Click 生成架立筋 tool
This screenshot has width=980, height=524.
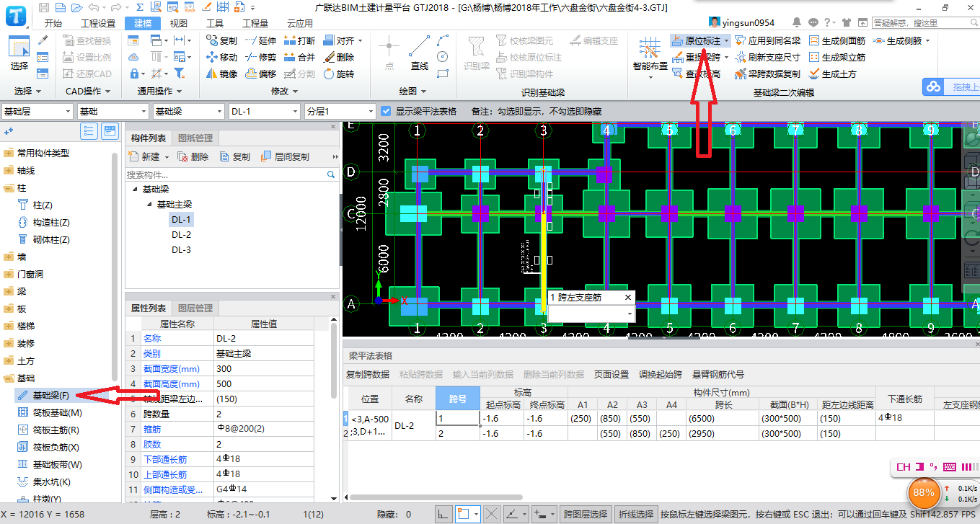point(836,57)
